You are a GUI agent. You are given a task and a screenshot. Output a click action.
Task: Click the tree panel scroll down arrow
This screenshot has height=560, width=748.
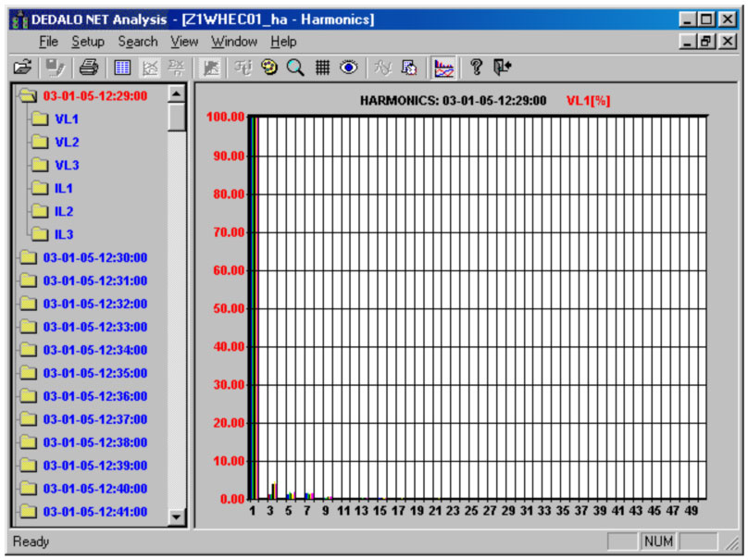coord(177,517)
